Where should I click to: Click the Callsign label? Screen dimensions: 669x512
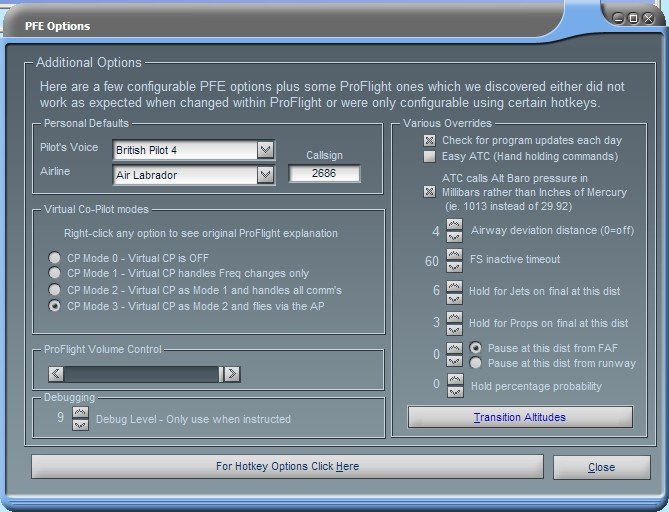(324, 155)
